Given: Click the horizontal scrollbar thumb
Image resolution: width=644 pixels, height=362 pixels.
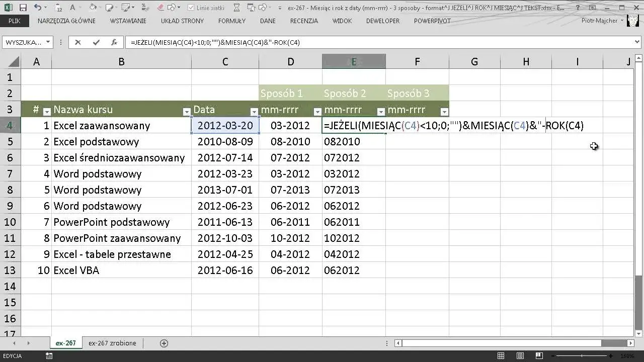Looking at the screenshot, I should coord(502,343).
